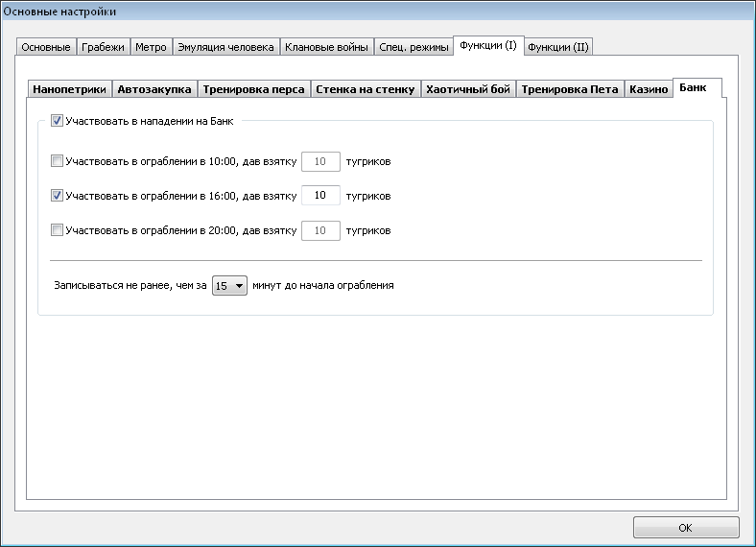Switch to Функции (II) tab

tap(558, 47)
